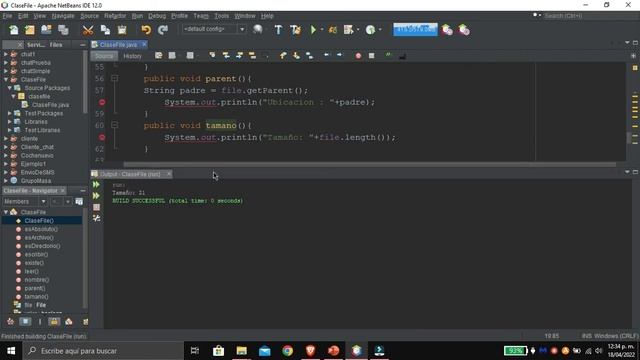Viewport: 640px width, 360px height.
Task: Click the blue memory usage bar
Action: (415, 29)
